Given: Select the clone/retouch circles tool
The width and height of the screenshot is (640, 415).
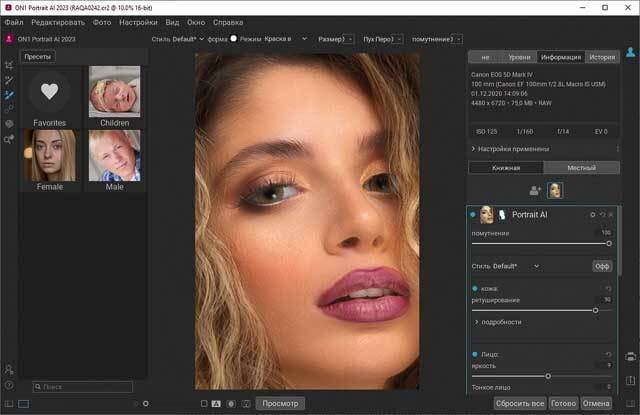Looking at the screenshot, I should pyautogui.click(x=9, y=109).
